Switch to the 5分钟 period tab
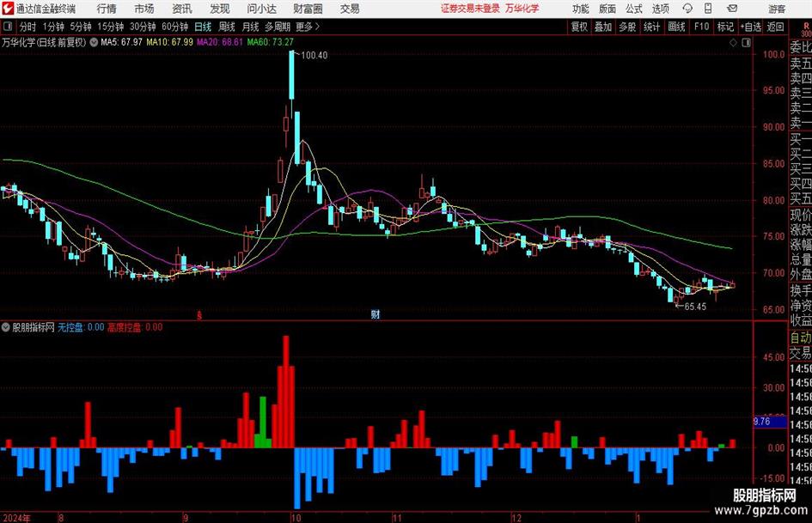This screenshot has height=523, width=812. pos(81,27)
